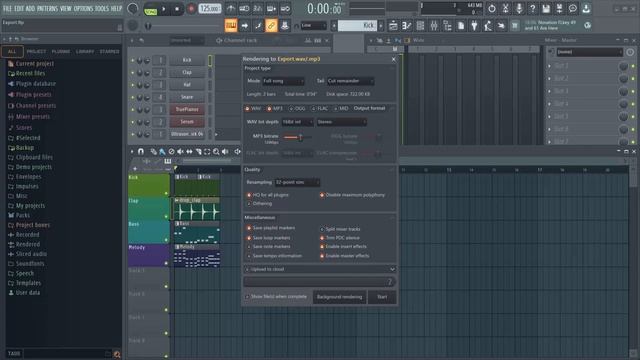This screenshot has height=360, width=640.
Task: Click the chat bubble icon in toolbar
Action: pos(573,8)
